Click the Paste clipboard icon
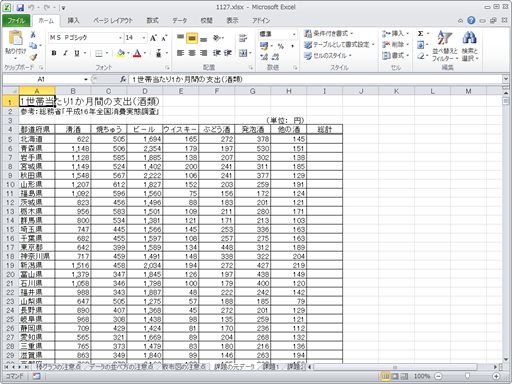This screenshot has height=384, width=512. coord(15,38)
